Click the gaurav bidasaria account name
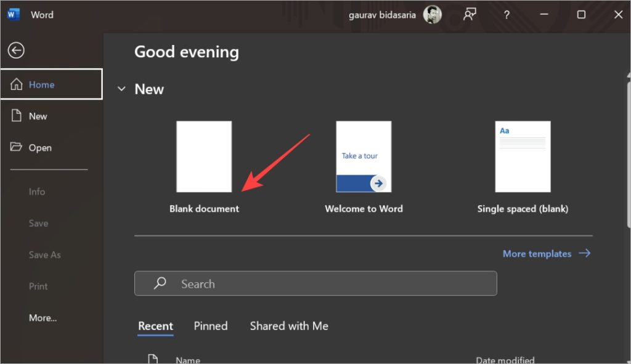 point(382,15)
